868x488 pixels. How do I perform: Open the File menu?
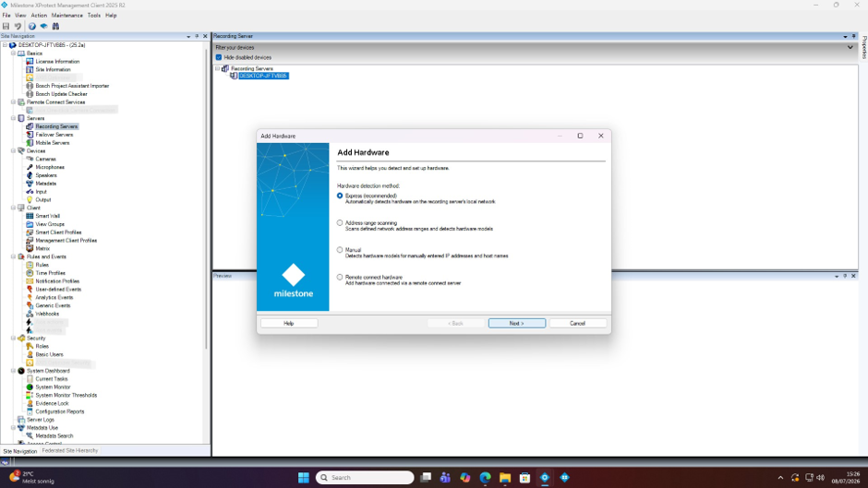pyautogui.click(x=6, y=16)
